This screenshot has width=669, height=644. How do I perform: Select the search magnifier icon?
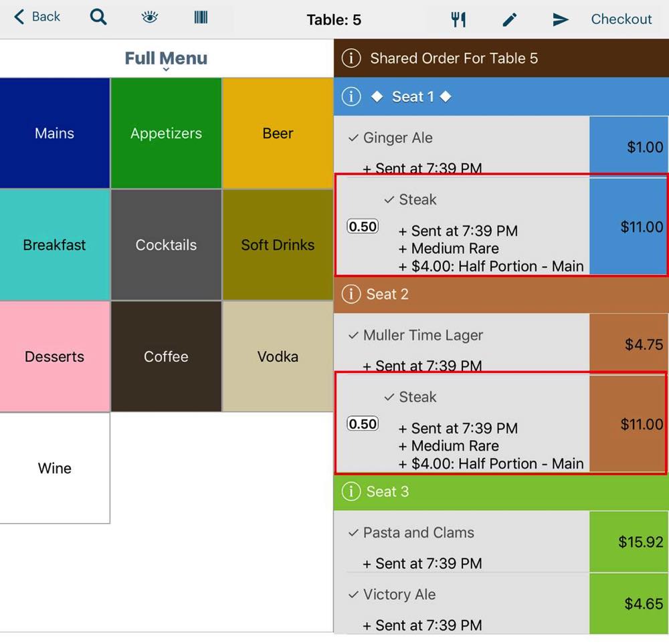pos(98,18)
